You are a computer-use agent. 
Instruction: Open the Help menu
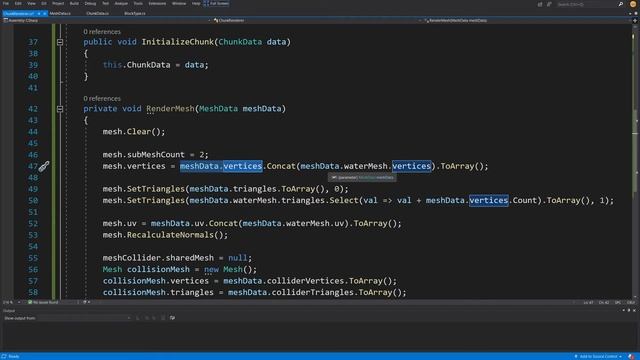196,3
